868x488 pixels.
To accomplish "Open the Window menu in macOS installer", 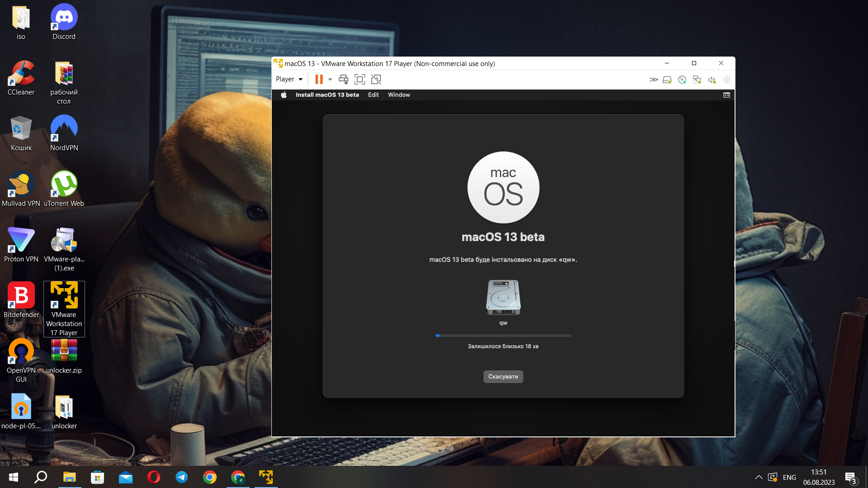I will pos(399,95).
